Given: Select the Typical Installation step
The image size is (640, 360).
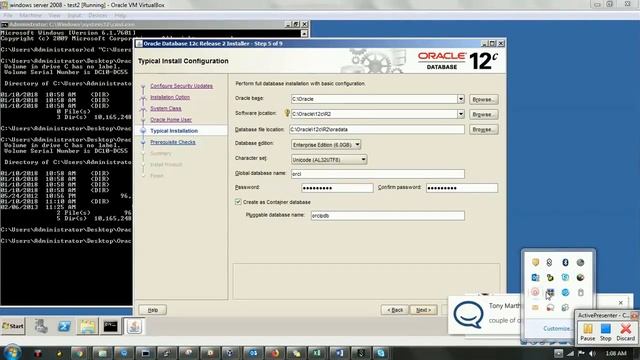Looking at the screenshot, I should click(x=174, y=131).
